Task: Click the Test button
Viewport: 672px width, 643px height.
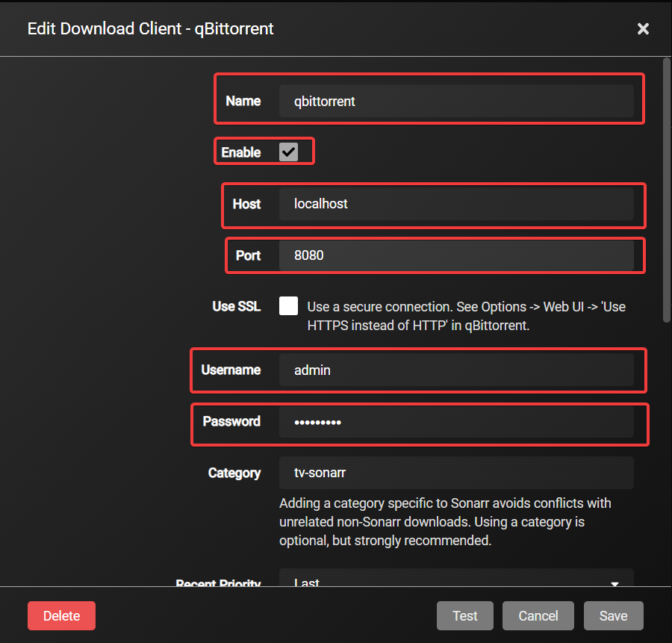Action: pos(465,615)
